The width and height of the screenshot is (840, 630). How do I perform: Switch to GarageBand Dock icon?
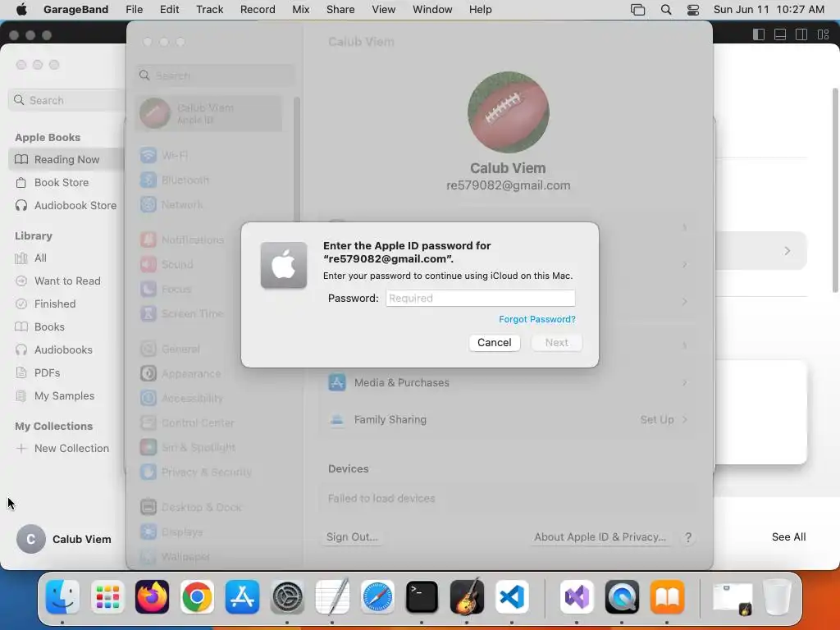point(467,597)
